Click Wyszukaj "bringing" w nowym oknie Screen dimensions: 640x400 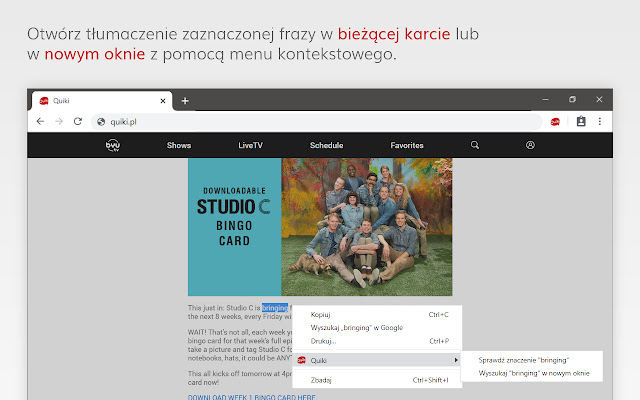(x=534, y=373)
